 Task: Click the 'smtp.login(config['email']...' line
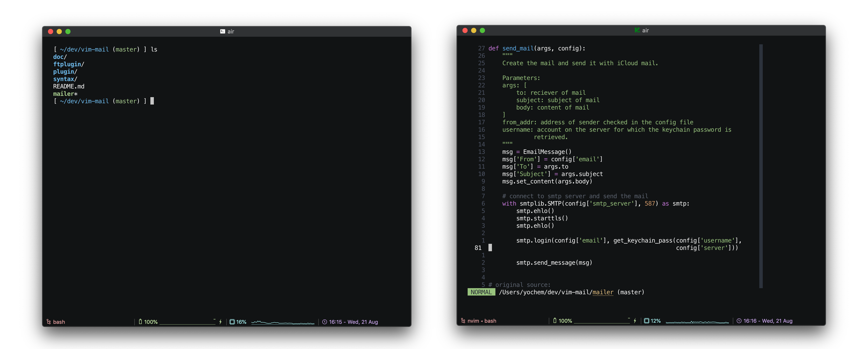(x=629, y=241)
